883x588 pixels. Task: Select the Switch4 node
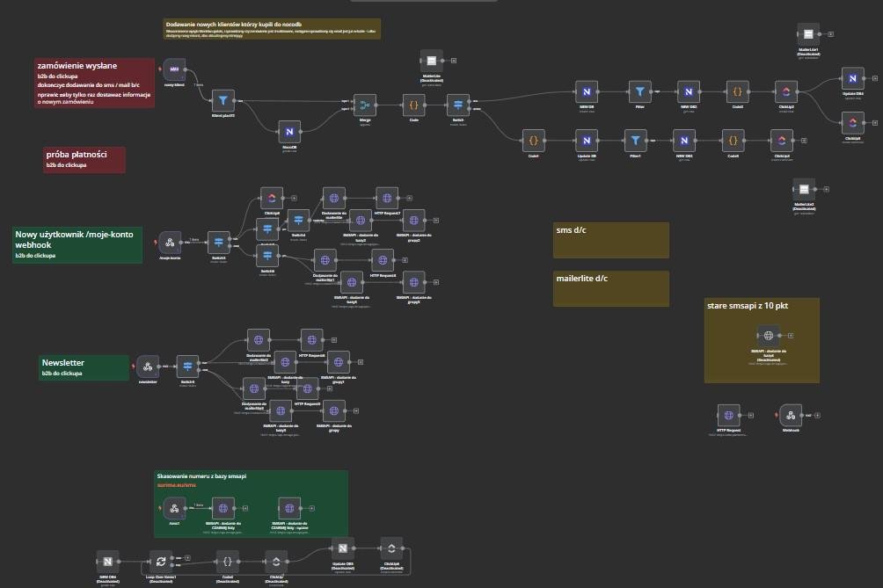tap(298, 220)
